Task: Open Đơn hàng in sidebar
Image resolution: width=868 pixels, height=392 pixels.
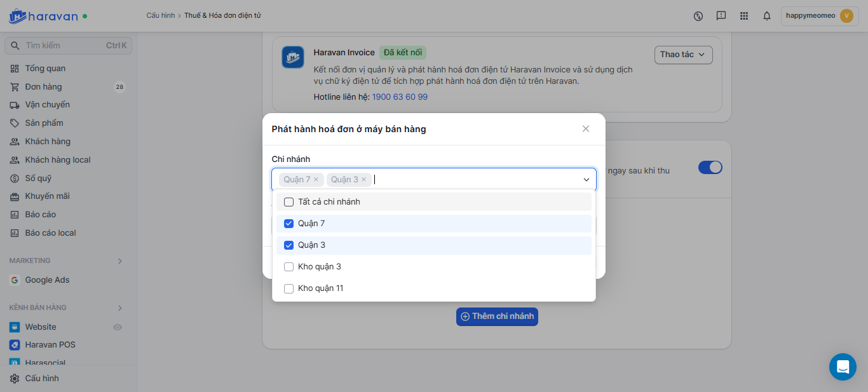Action: pos(43,87)
